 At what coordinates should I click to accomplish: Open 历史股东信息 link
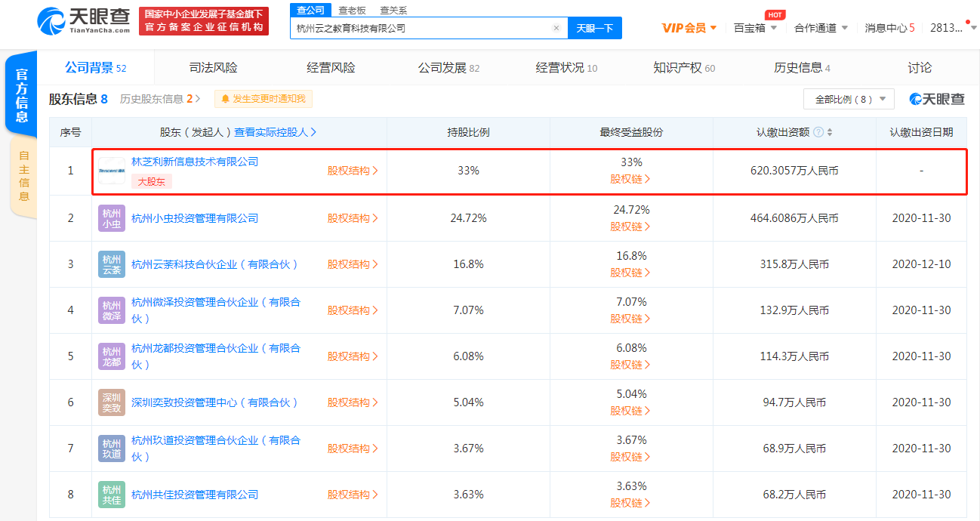coord(160,99)
